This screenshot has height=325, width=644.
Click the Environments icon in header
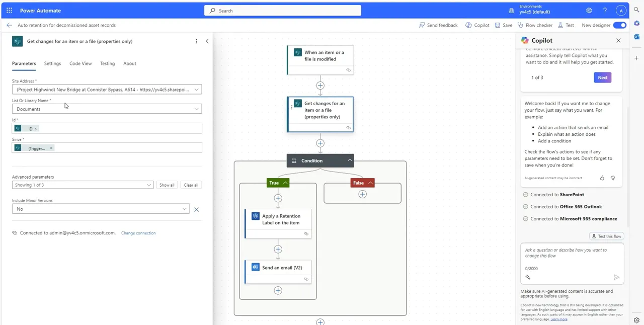(512, 11)
